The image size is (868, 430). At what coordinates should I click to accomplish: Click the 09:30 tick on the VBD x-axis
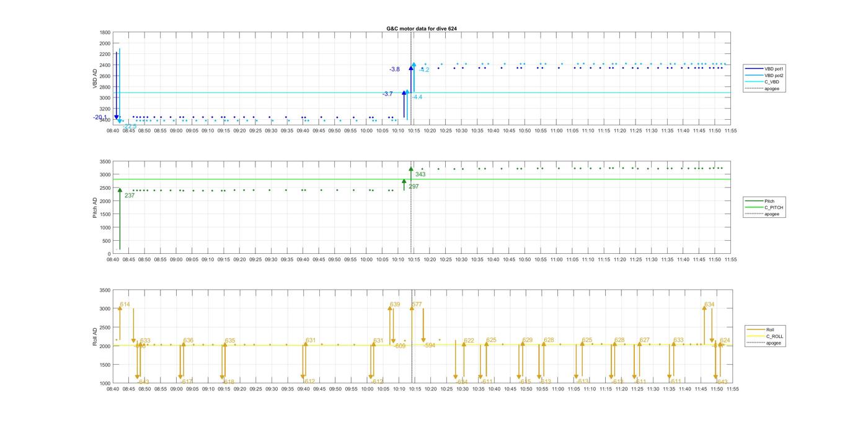pyautogui.click(x=272, y=131)
